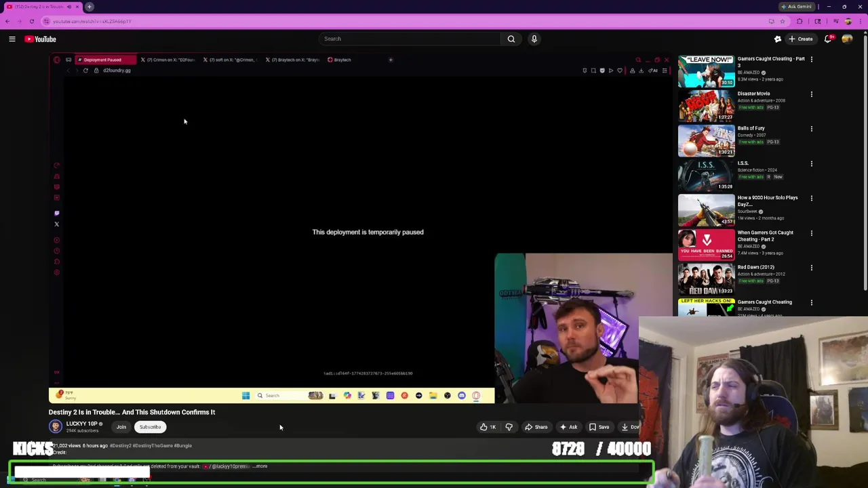Open more options for Red Dawn (2012)
The height and width of the screenshot is (488, 868).
pyautogui.click(x=811, y=268)
